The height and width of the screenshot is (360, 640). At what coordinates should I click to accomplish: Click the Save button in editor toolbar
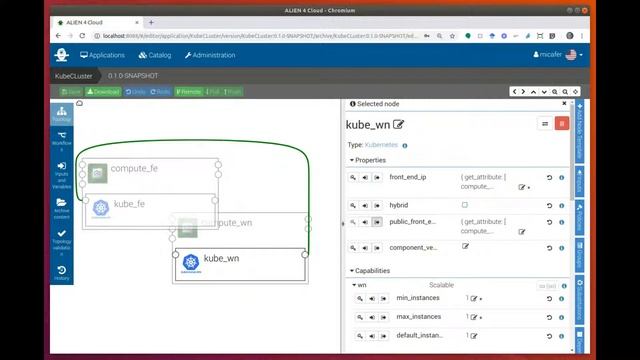(x=71, y=92)
